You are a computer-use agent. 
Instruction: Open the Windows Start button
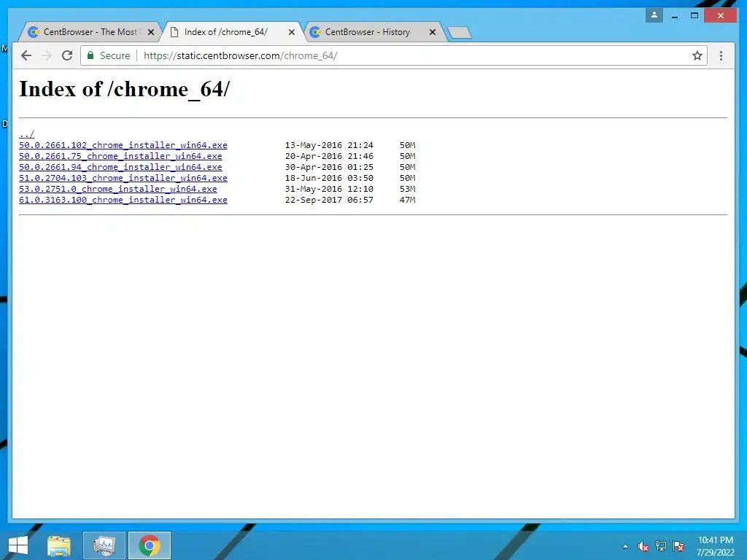18,545
